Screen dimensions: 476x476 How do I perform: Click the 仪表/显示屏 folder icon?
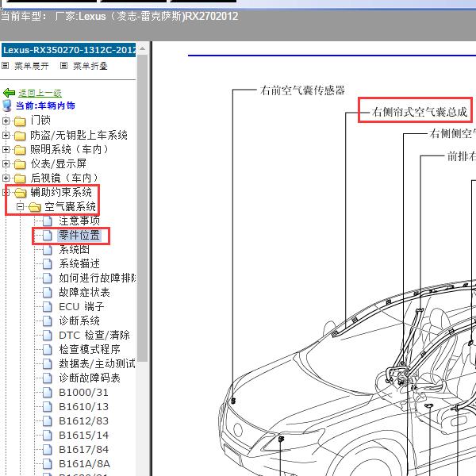click(x=20, y=164)
